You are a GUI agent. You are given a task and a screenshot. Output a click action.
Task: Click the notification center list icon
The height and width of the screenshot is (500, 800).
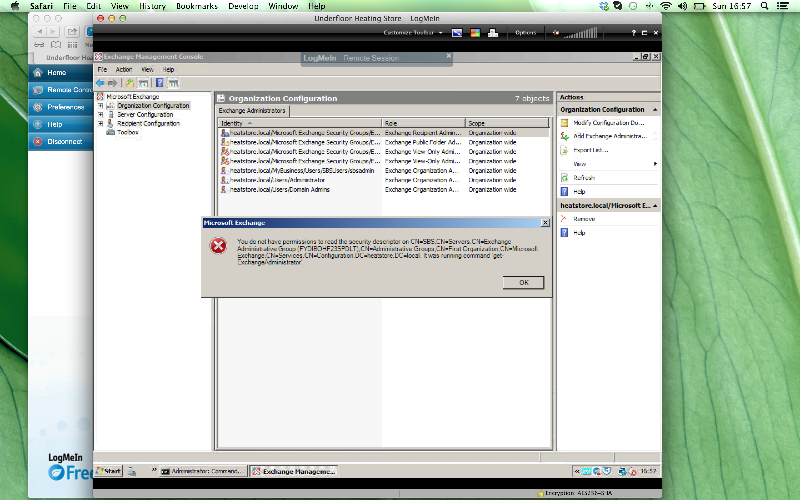pyautogui.click(x=782, y=6)
